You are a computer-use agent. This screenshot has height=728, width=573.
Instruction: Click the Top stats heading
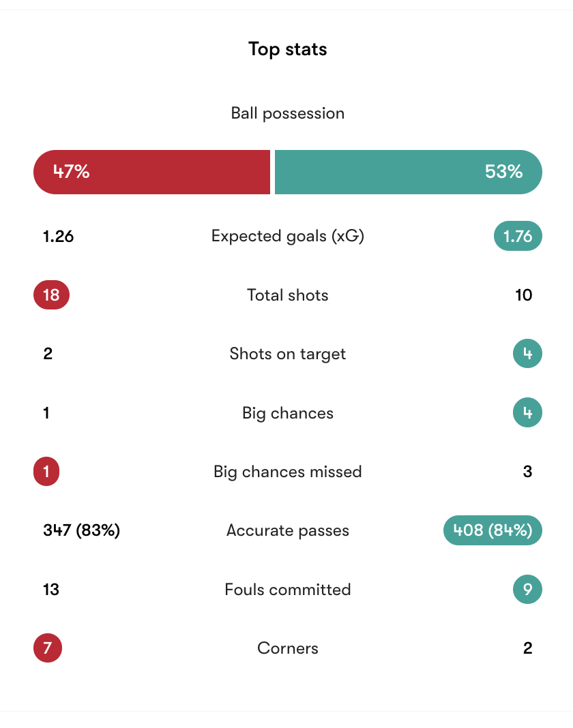click(287, 50)
